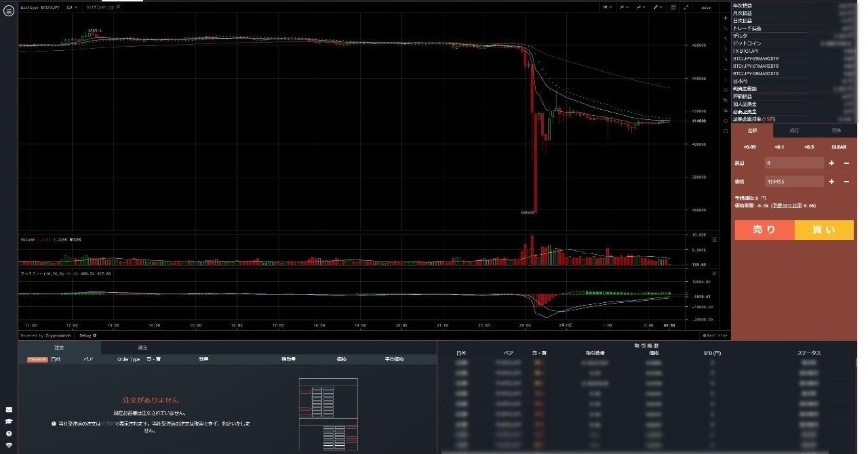Click the 売り sell button
This screenshot has width=868, height=454.
pyautogui.click(x=764, y=230)
